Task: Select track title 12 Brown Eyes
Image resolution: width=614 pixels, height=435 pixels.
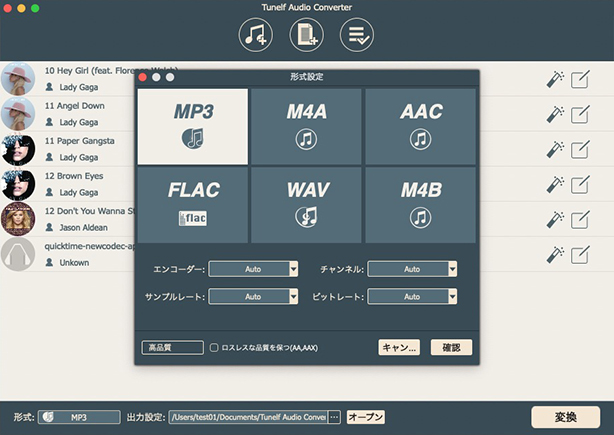Action: coord(74,176)
